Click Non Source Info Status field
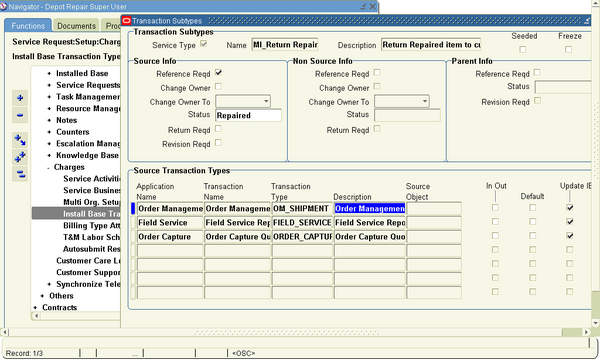The image size is (600, 360). (407, 115)
